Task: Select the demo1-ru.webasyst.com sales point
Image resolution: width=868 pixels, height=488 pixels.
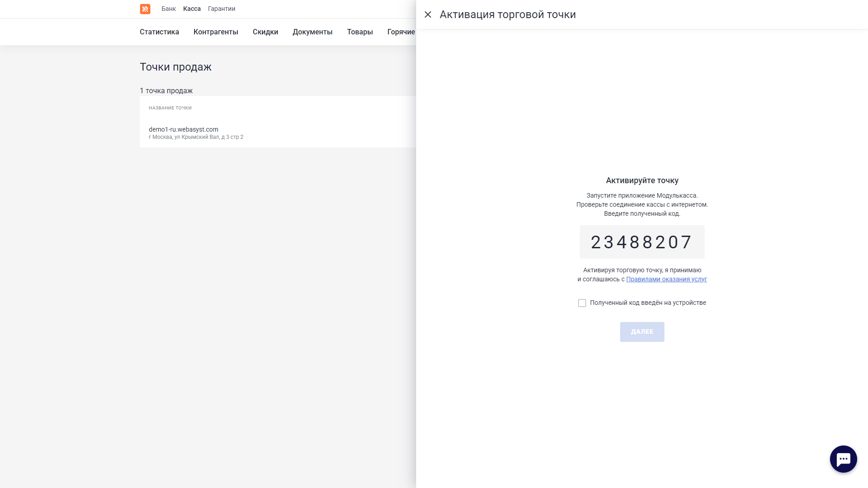Action: (184, 129)
